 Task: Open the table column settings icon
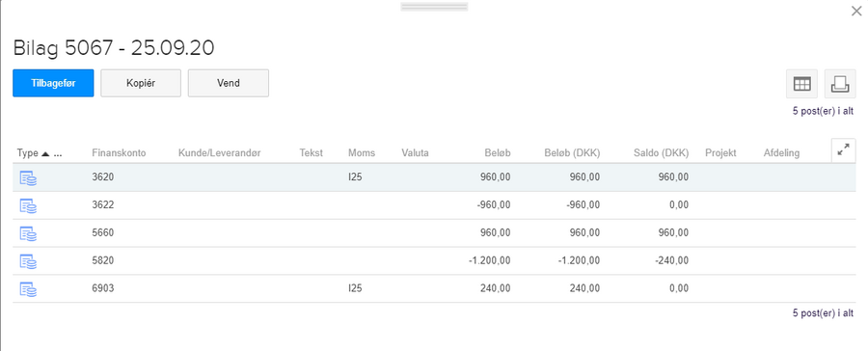tap(802, 84)
